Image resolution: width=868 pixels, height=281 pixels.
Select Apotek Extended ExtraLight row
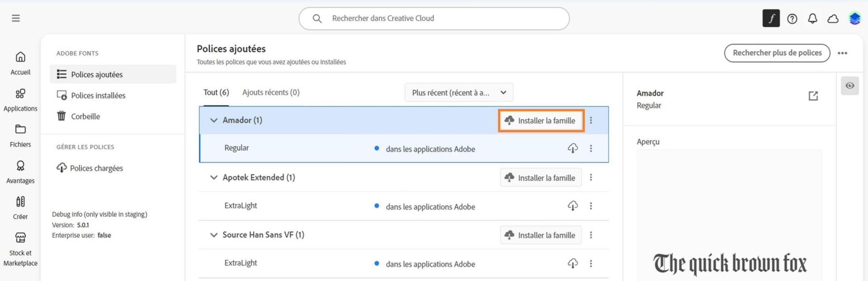click(404, 206)
